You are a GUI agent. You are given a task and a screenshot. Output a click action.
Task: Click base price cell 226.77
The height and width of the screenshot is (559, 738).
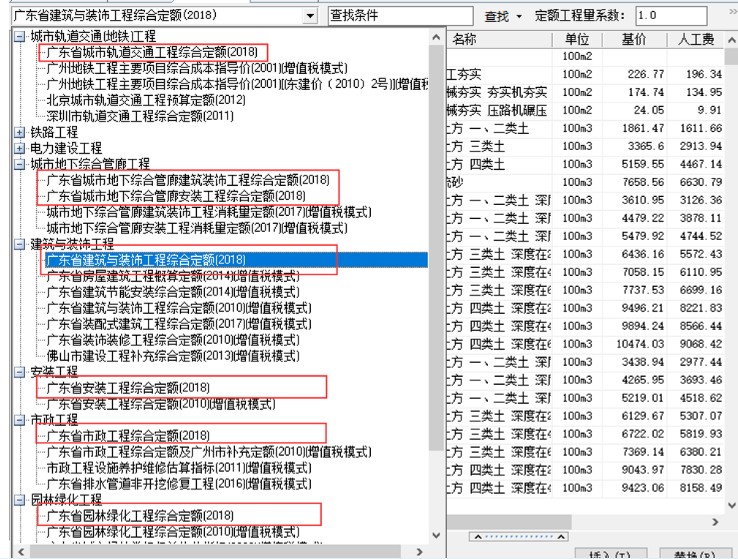[x=634, y=74]
